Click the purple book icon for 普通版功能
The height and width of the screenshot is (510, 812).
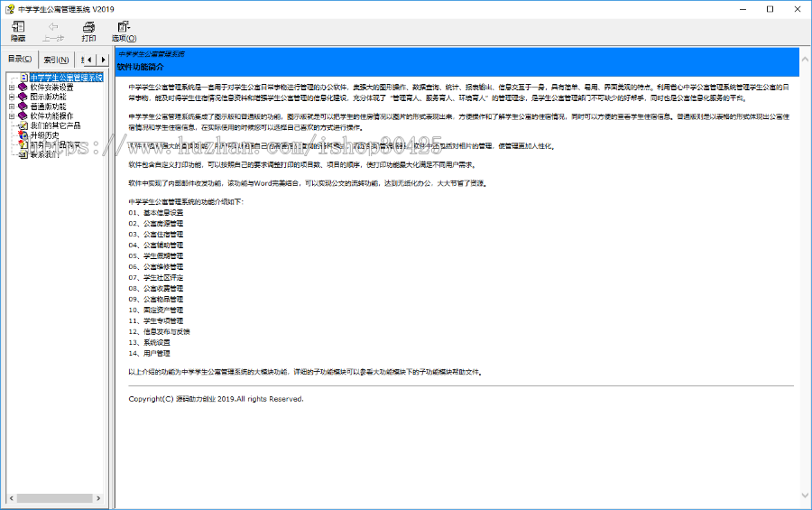click(x=23, y=107)
